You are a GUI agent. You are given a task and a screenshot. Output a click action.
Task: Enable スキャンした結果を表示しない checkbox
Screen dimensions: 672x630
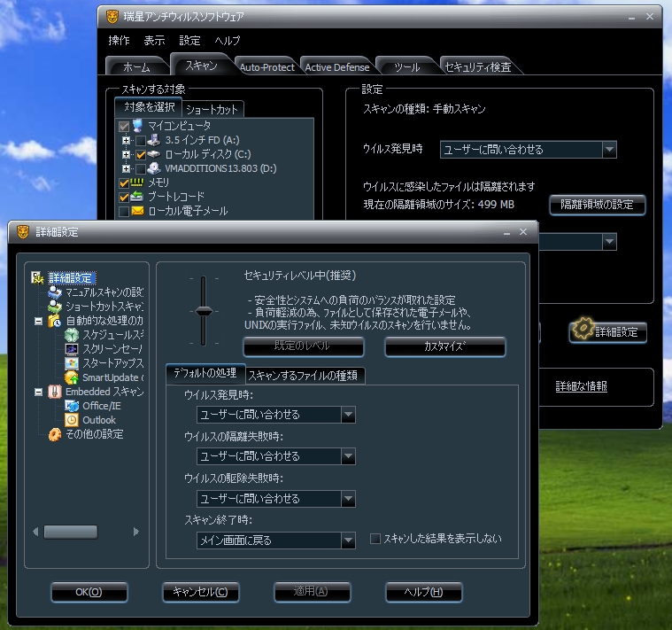tap(375, 539)
